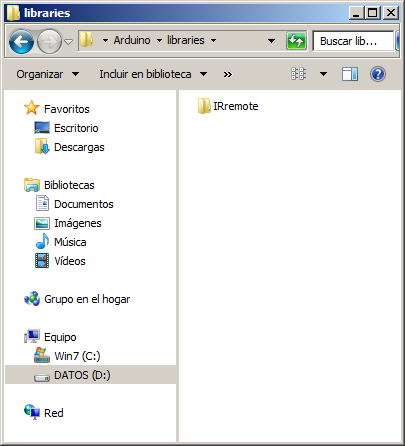Select Grupo en el hogar

(x=77, y=299)
